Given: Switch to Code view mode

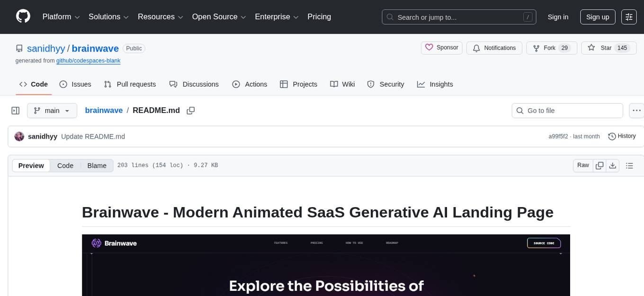Looking at the screenshot, I should point(65,165).
